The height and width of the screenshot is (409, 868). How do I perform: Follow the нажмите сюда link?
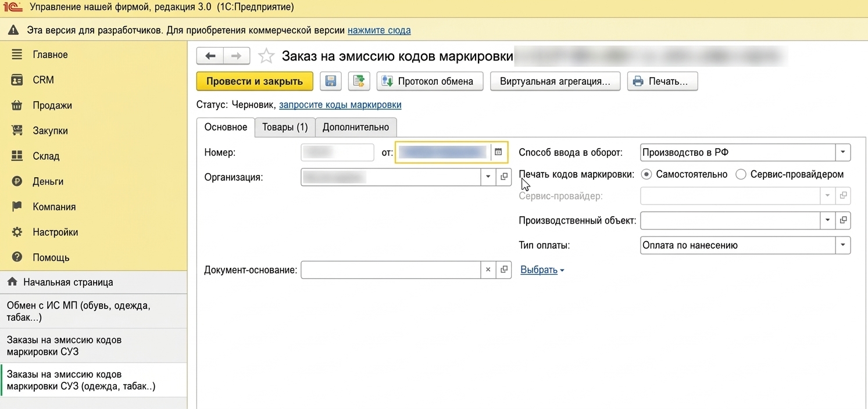click(379, 30)
